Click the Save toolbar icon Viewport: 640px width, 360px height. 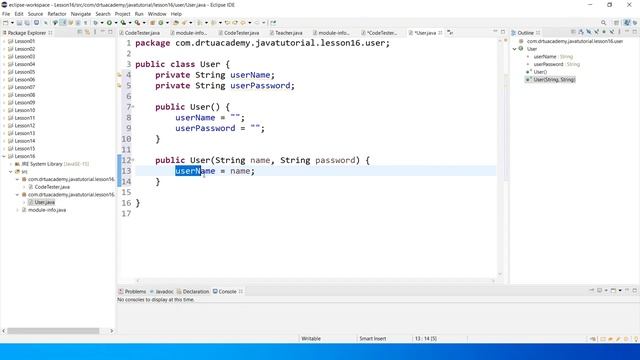pyautogui.click(x=19, y=23)
